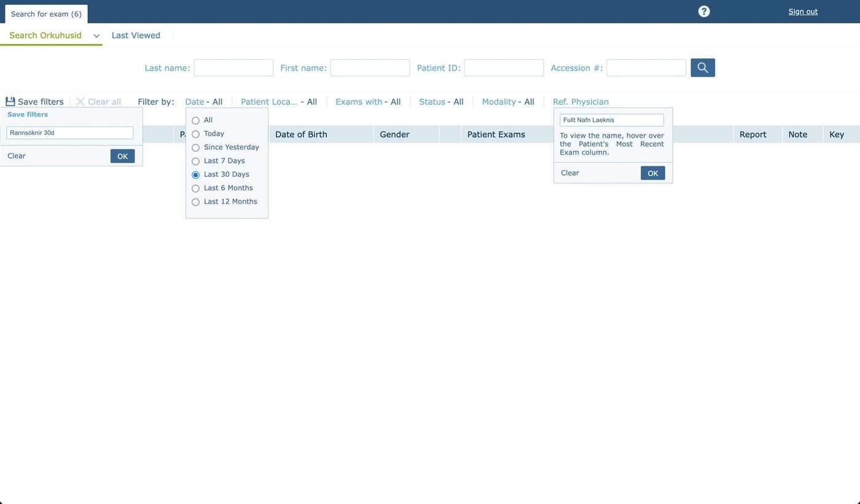Open the Exams with filter dropdown

tap(368, 101)
